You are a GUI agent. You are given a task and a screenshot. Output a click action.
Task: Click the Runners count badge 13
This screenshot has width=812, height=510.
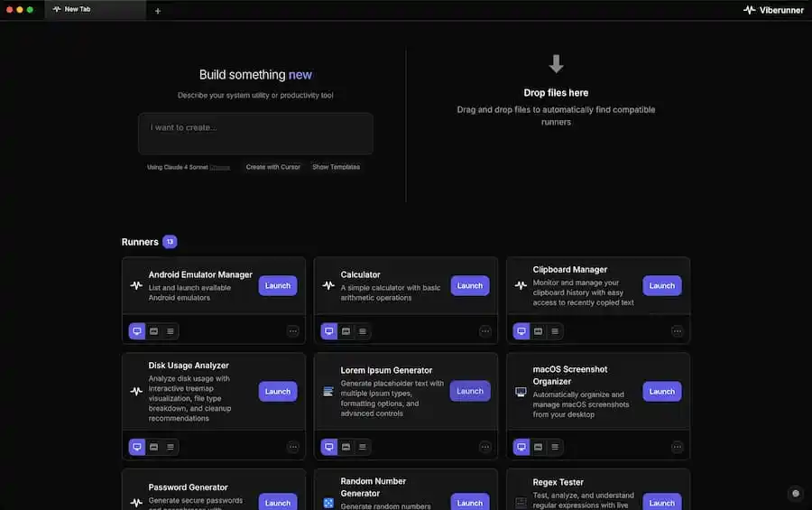(170, 242)
